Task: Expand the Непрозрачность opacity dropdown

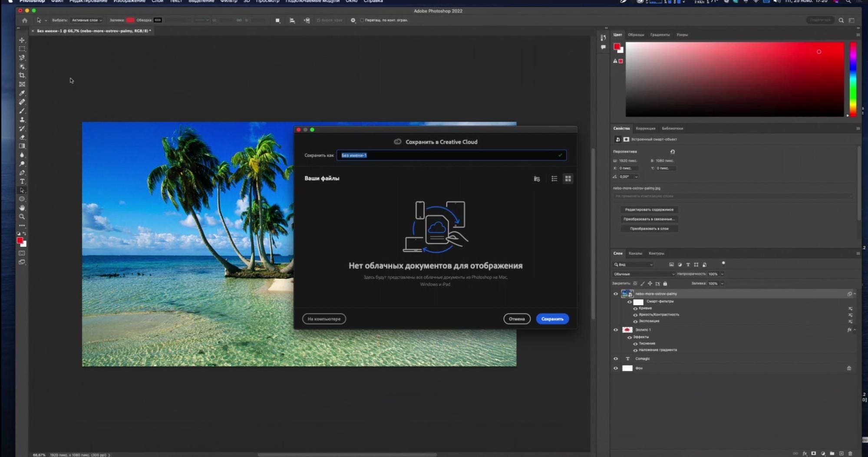Action: (x=722, y=274)
